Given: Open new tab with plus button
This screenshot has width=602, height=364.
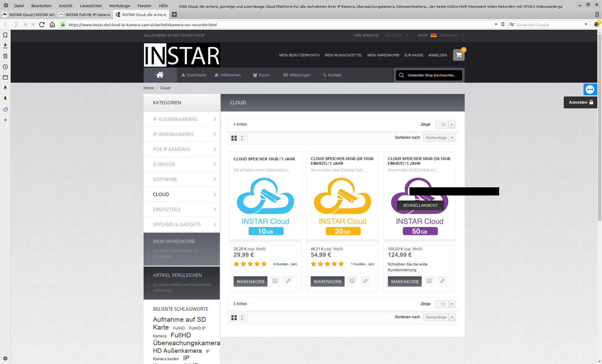Looking at the screenshot, I should click(174, 14).
